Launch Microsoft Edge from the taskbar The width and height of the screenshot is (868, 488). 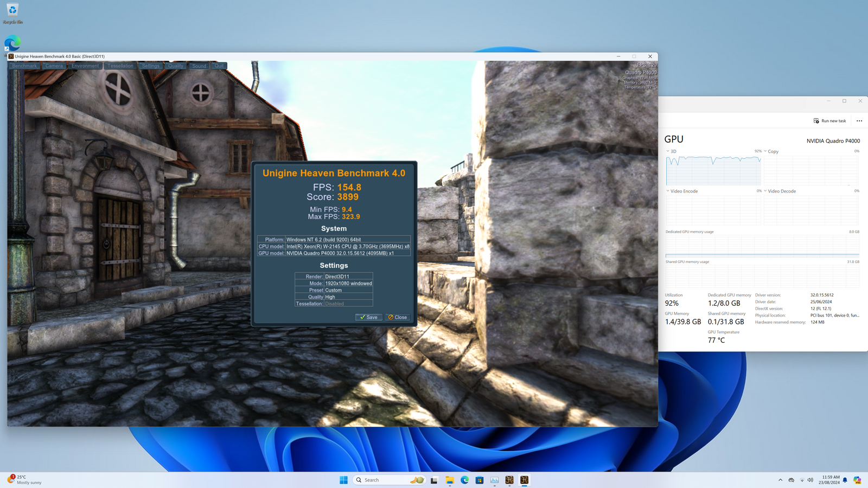point(465,480)
